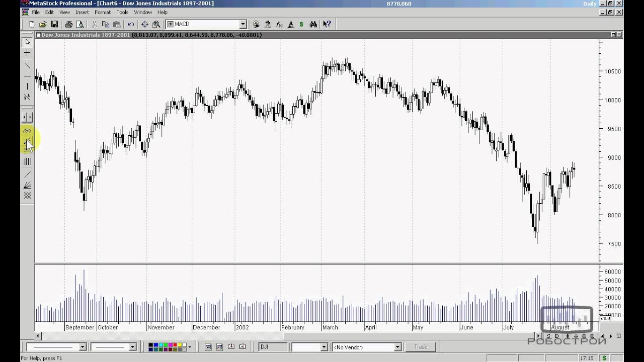Click the 10500 price axis label
Image resolution: width=644 pixels, height=362 pixels.
(613, 71)
